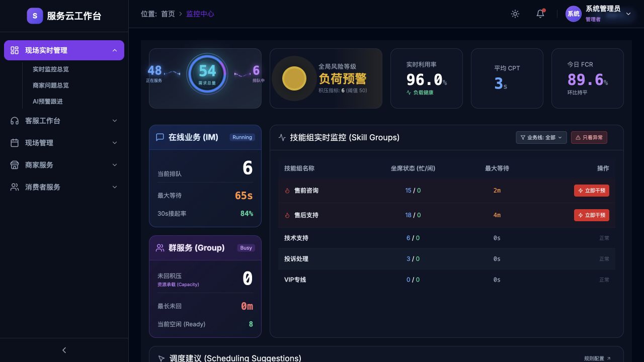Click the group icon in 群服务 card
Screen dimensions: 644x362
[160, 248]
